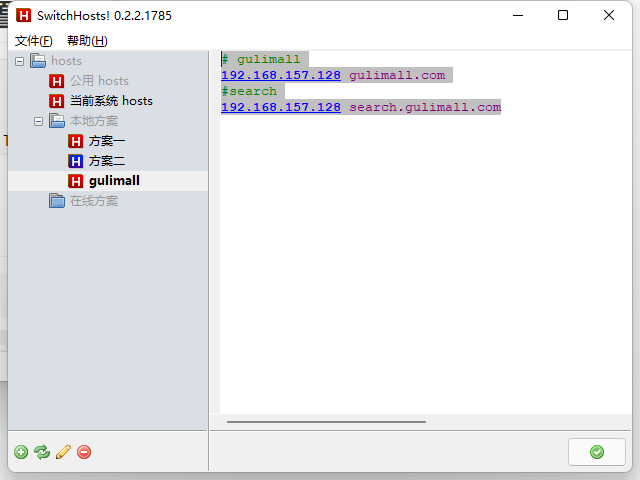Collapse the 本地方案 tree node
Viewport: 640px width, 480px height.
click(x=38, y=122)
